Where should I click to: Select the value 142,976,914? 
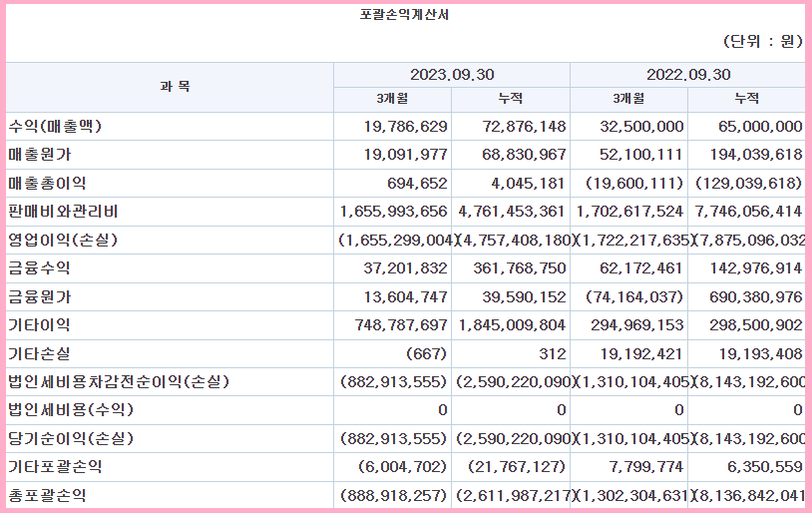click(x=756, y=268)
